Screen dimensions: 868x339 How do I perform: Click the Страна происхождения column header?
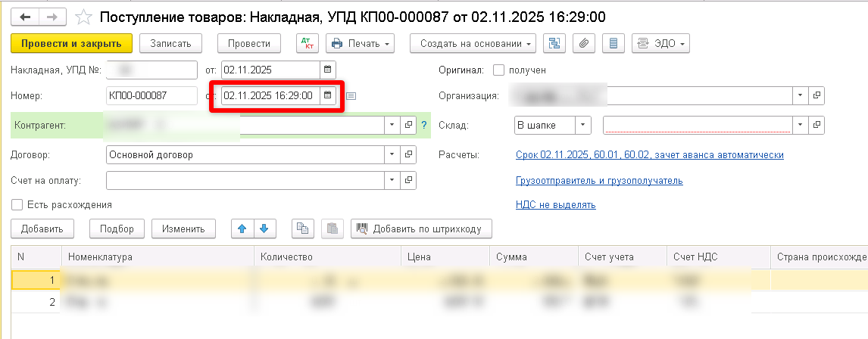(820, 257)
